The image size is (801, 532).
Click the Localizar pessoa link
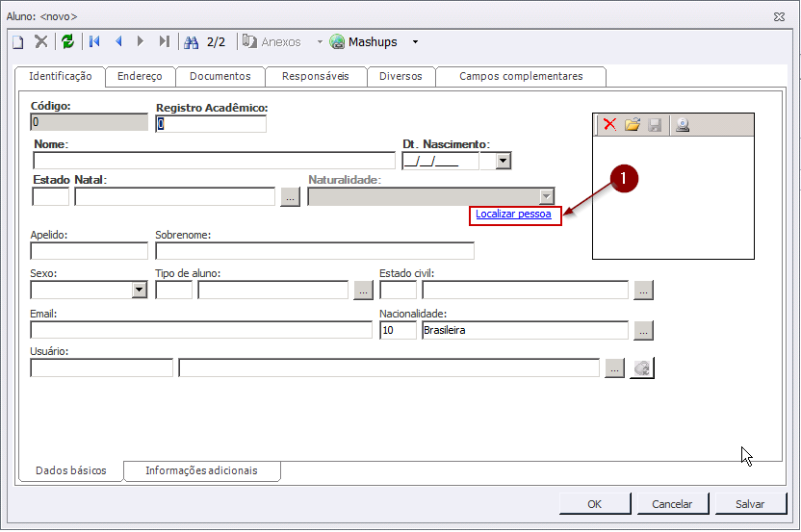click(x=513, y=215)
